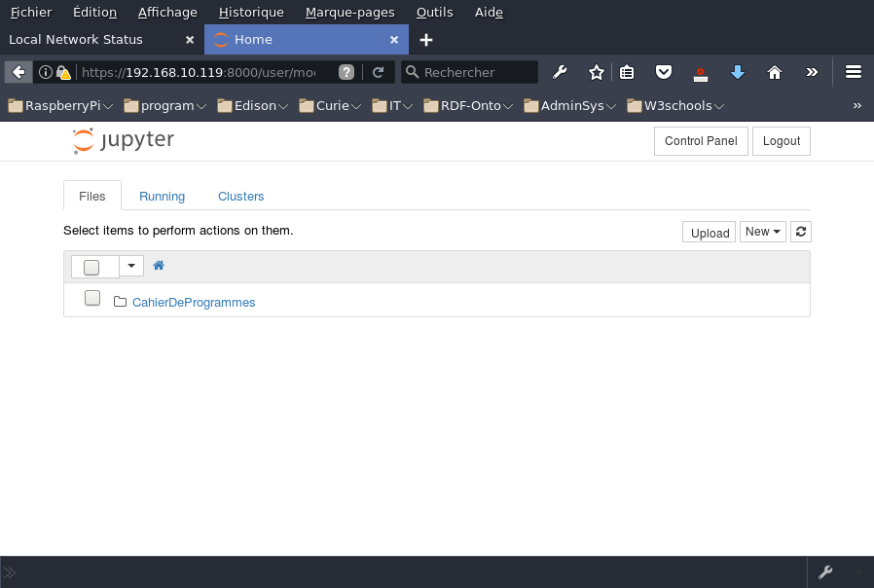Open the Historique menu

pyautogui.click(x=251, y=13)
